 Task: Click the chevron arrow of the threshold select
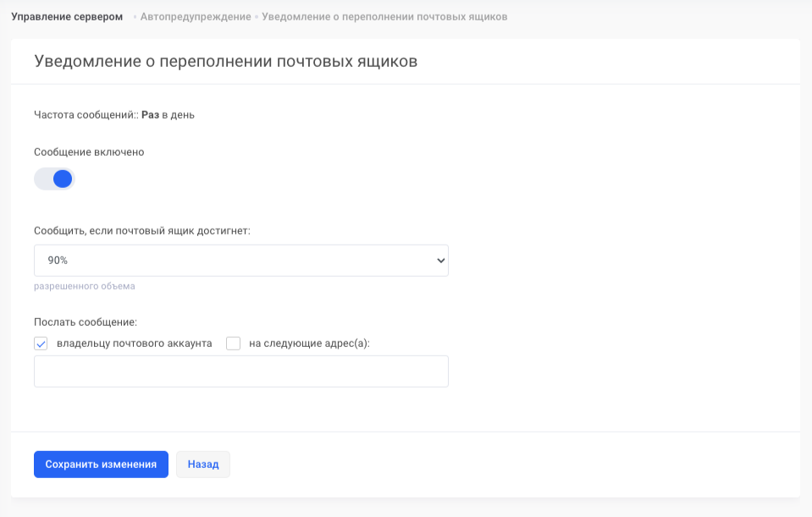point(439,261)
